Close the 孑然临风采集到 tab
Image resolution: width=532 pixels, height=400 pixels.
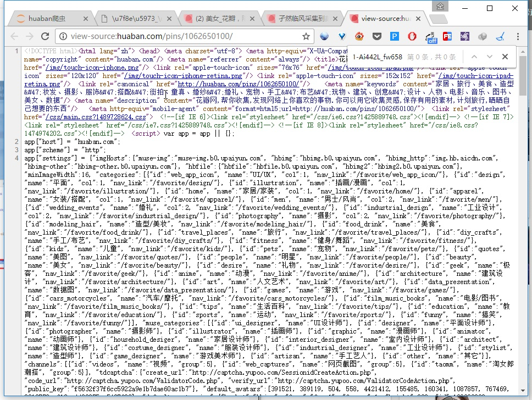(x=335, y=18)
